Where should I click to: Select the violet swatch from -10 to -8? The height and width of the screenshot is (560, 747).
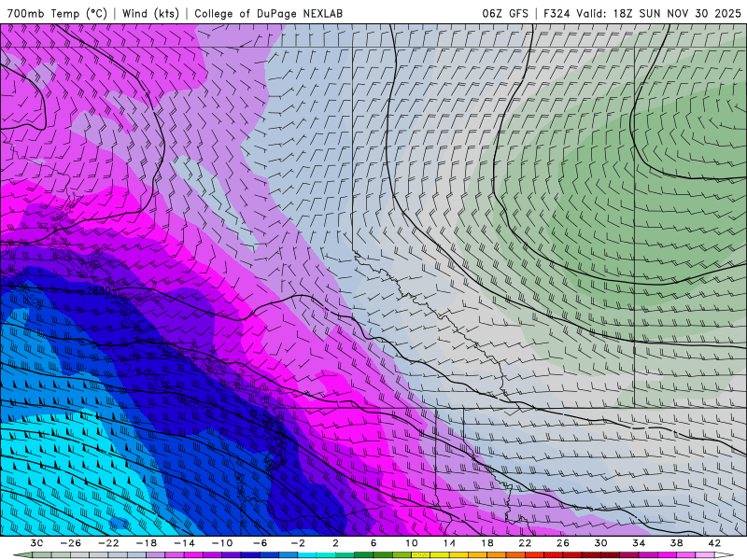232,555
